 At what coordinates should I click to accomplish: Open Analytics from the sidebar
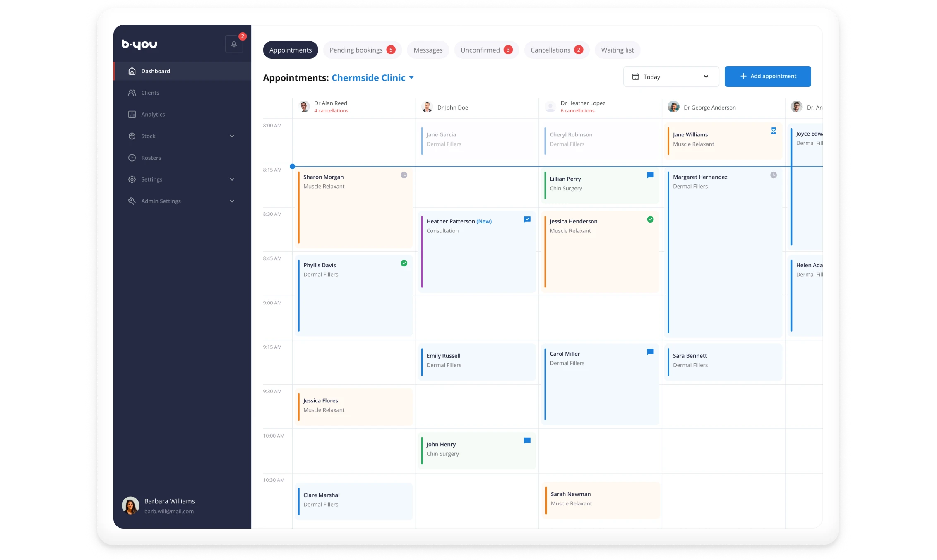coord(153,115)
